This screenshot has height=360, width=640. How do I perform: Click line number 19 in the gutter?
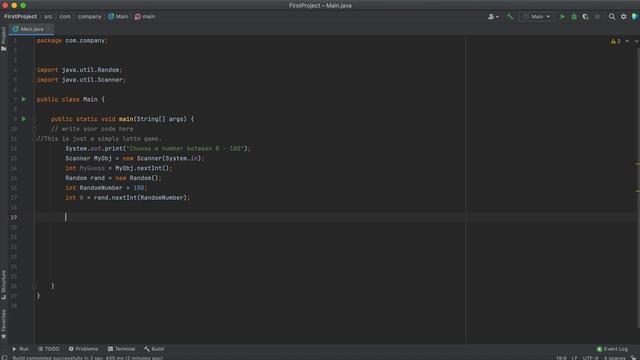coord(14,217)
